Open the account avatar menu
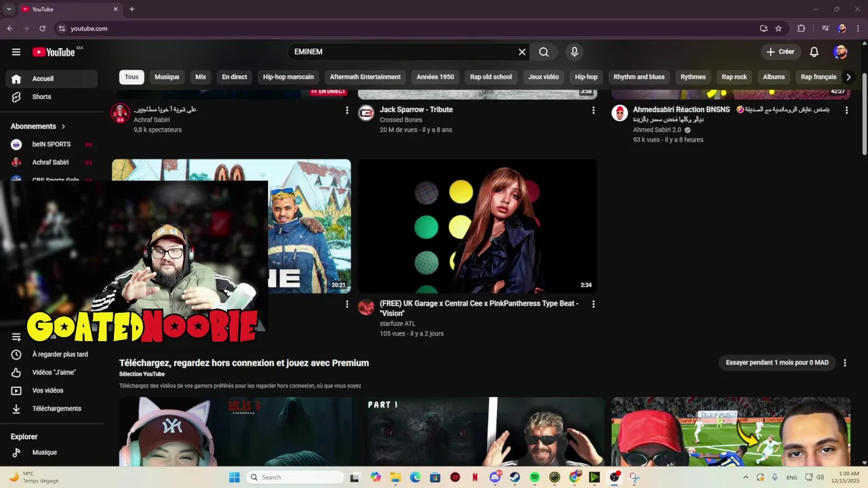 click(x=841, y=52)
